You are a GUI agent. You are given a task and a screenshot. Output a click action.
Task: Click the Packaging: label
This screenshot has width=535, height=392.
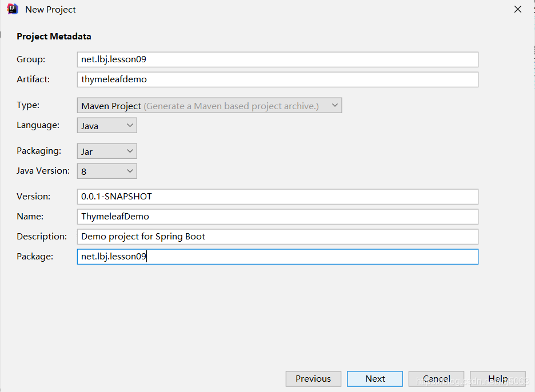[x=39, y=151]
